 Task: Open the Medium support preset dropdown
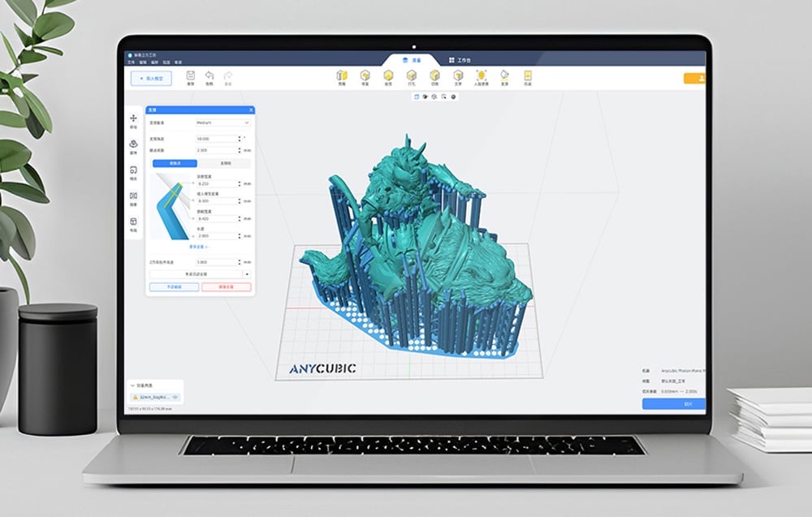pyautogui.click(x=223, y=123)
